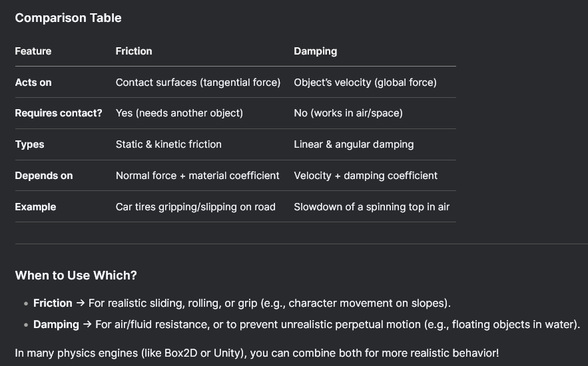Click the "Yes (needs another object)" cell

coord(179,113)
